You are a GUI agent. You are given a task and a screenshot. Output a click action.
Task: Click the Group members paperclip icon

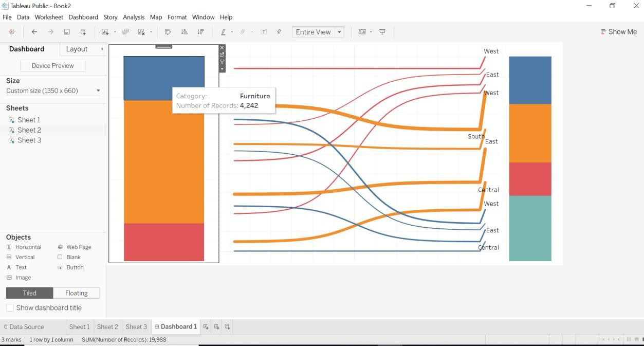[x=243, y=32]
